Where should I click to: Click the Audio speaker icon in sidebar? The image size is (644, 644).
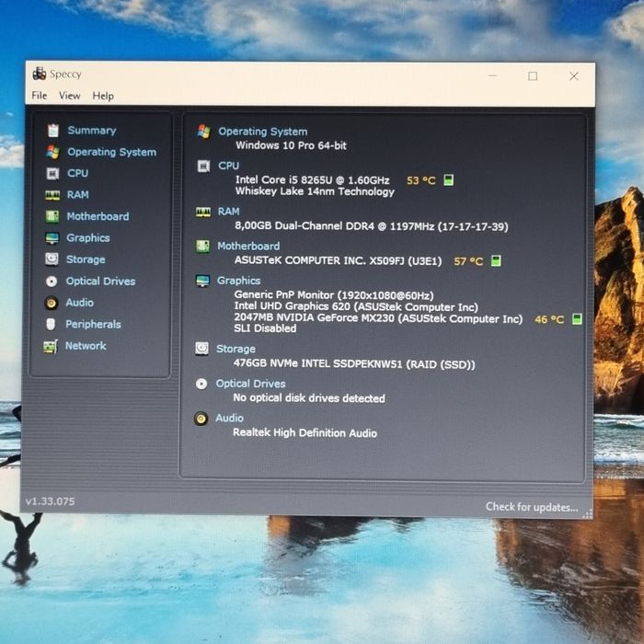52,303
